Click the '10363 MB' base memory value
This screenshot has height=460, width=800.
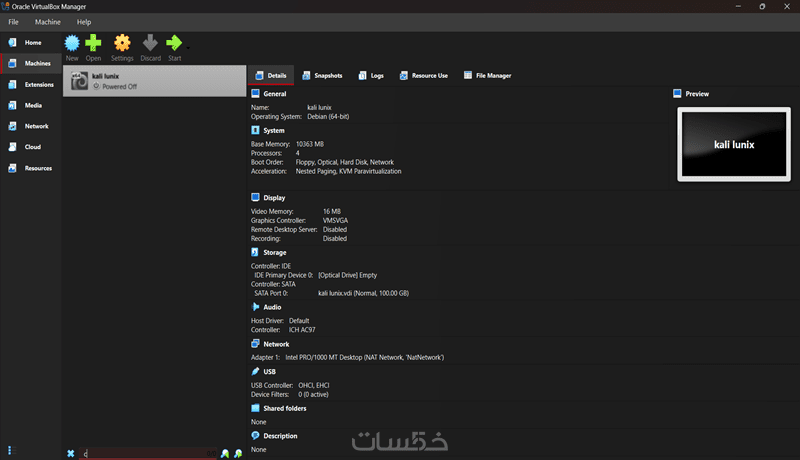[310, 144]
